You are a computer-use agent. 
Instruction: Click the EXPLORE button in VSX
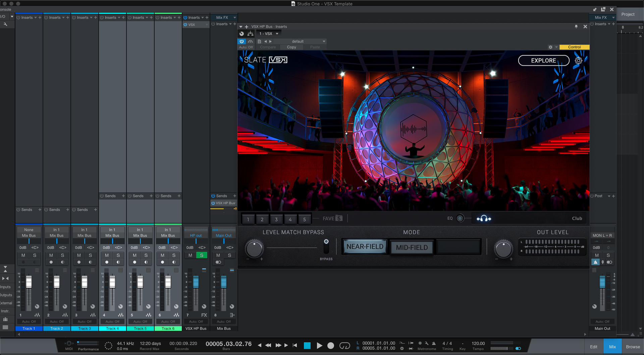pos(543,60)
